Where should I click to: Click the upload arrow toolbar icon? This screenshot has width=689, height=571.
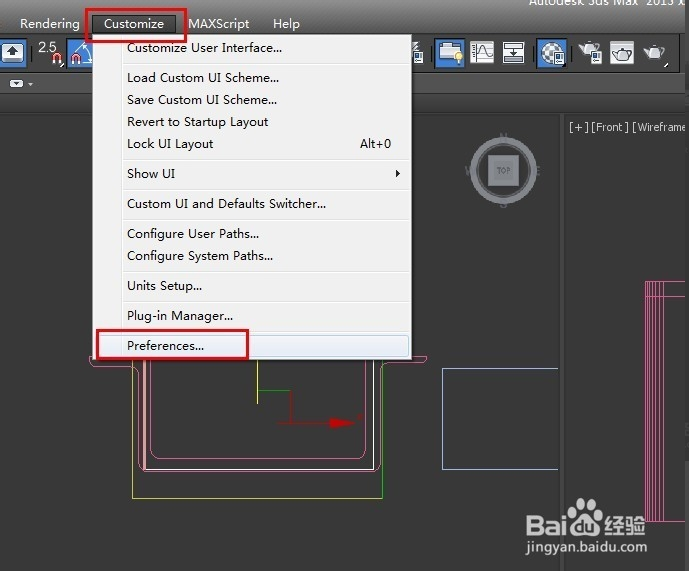(13, 53)
